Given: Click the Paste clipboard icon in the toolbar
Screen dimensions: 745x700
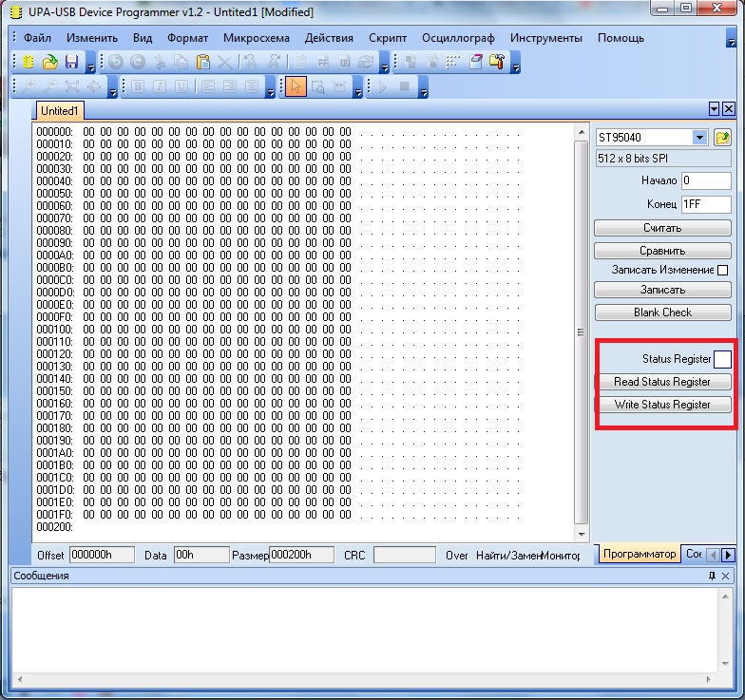Looking at the screenshot, I should coord(202,63).
